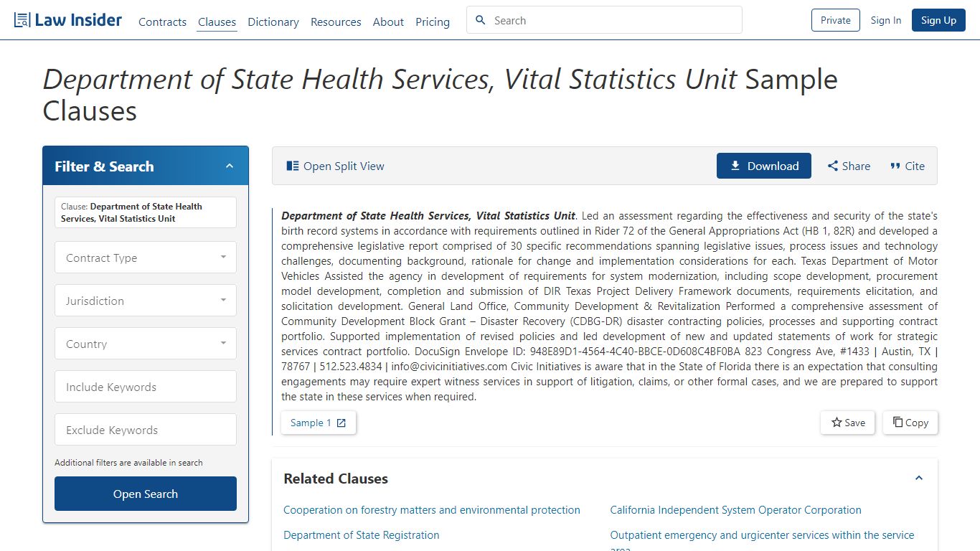Open the Resources menu item
The height and width of the screenshot is (551, 980).
point(336,22)
